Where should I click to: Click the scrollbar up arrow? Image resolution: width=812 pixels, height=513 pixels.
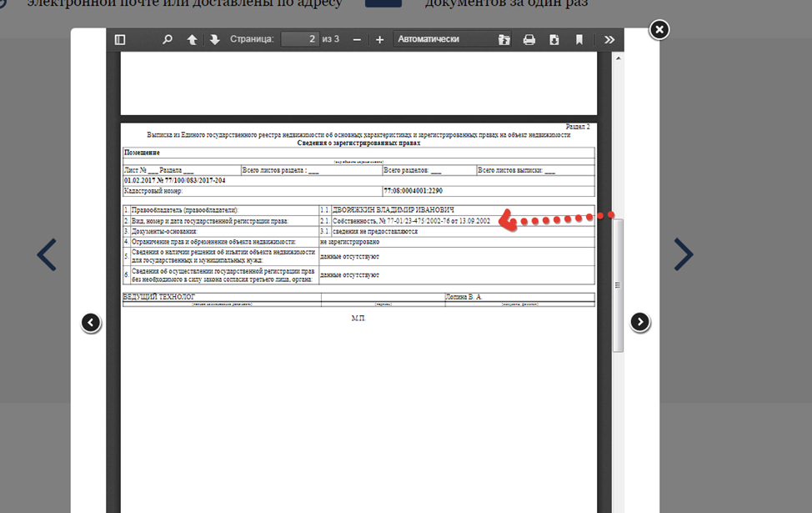tap(618, 58)
